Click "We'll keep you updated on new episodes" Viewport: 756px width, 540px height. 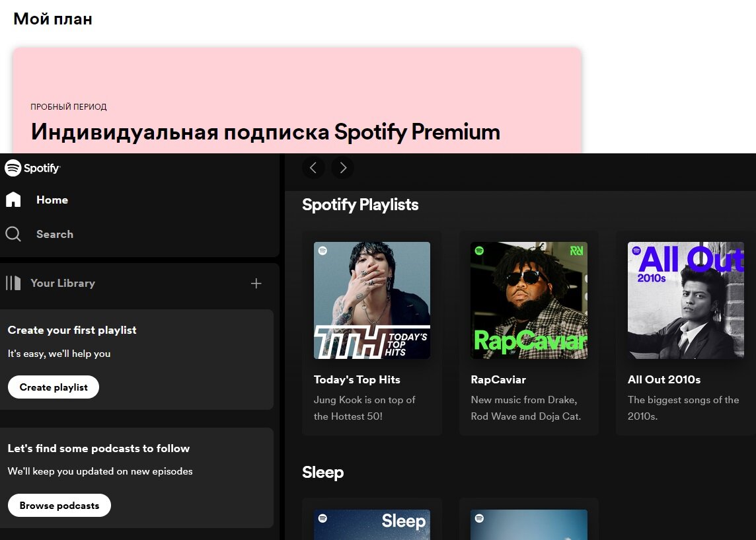point(100,471)
